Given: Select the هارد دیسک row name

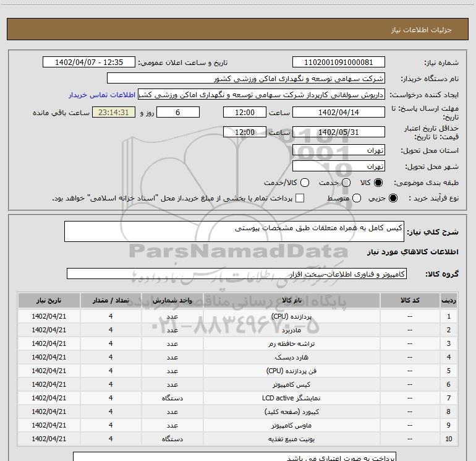Looking at the screenshot, I should pyautogui.click(x=291, y=358).
